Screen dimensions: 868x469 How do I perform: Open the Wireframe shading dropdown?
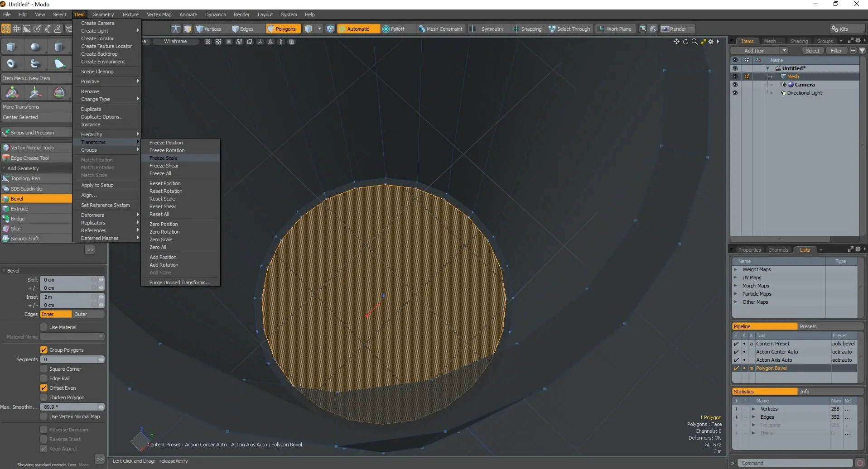(175, 42)
